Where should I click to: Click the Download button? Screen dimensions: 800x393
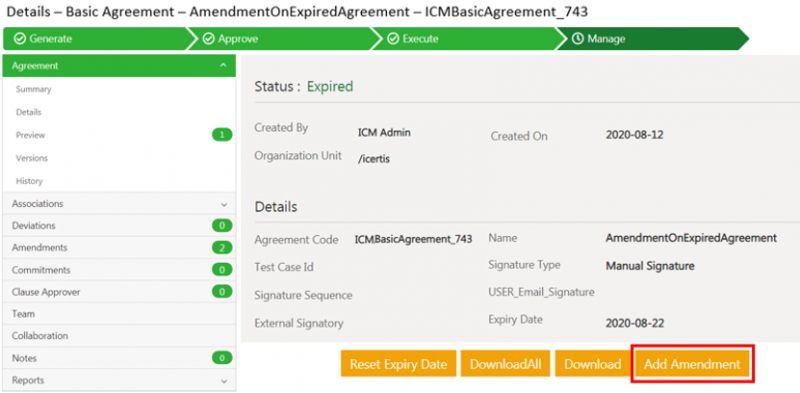pos(593,364)
